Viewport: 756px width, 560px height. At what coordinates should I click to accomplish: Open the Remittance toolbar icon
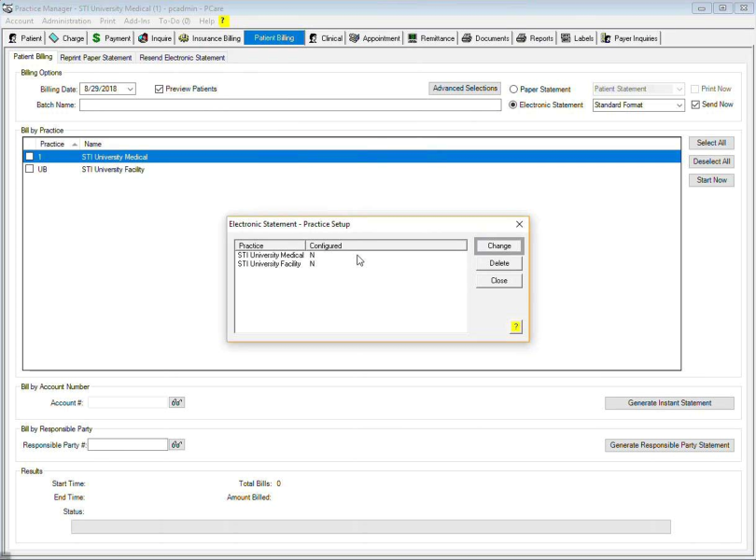point(413,38)
